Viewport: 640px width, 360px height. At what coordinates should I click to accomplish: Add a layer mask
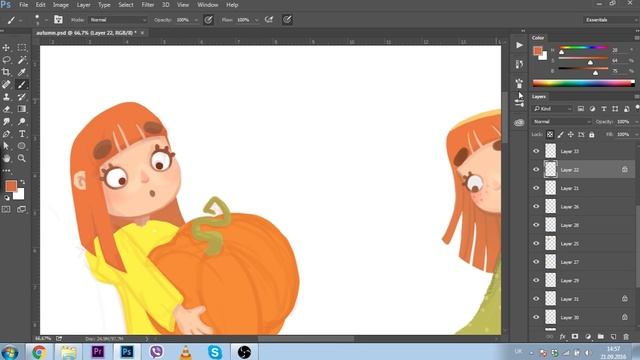575,337
